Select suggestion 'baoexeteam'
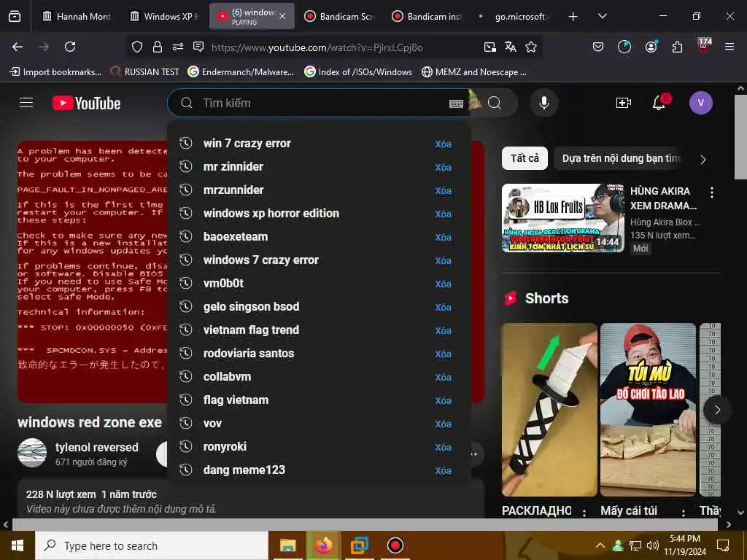 tap(319, 237)
